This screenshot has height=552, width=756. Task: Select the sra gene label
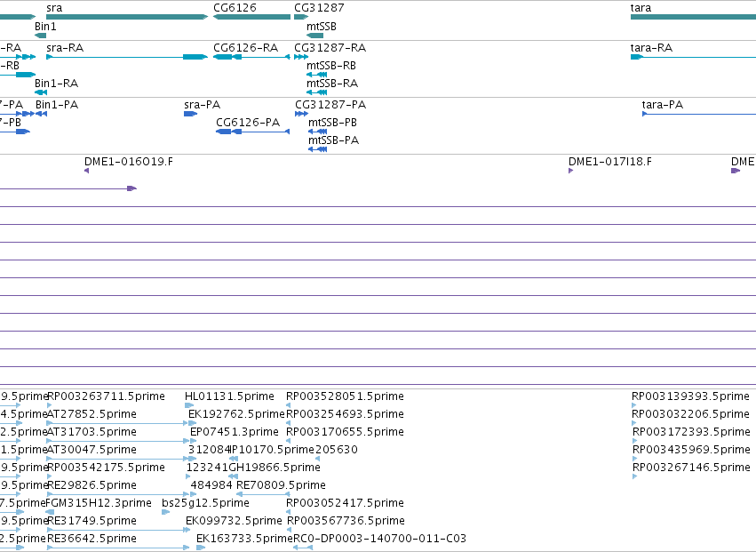coord(54,8)
